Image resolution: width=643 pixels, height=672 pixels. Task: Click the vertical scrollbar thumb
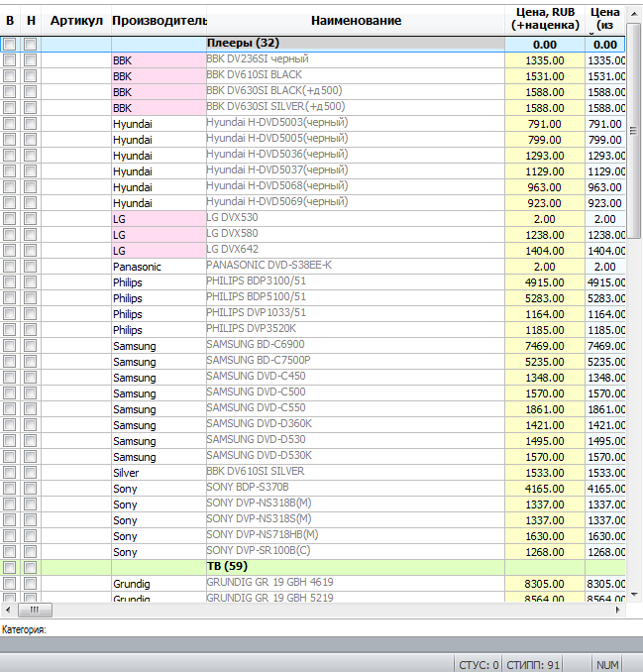pos(633,131)
